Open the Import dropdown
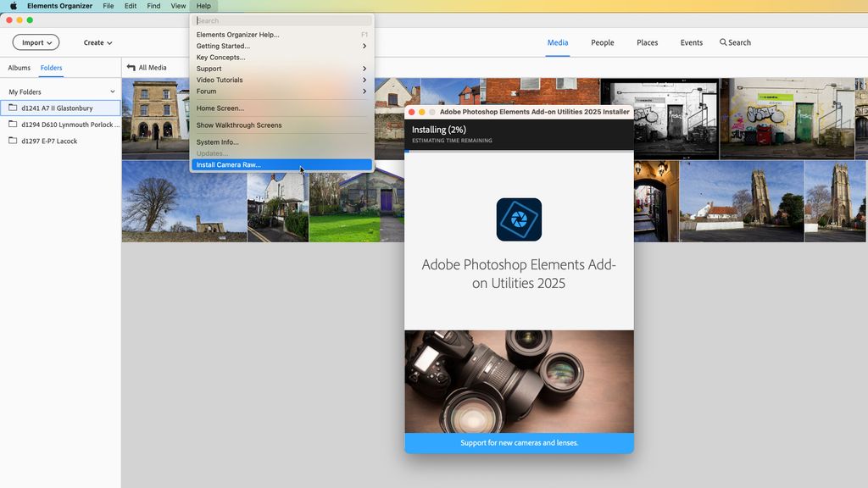868x488 pixels. (x=35, y=42)
